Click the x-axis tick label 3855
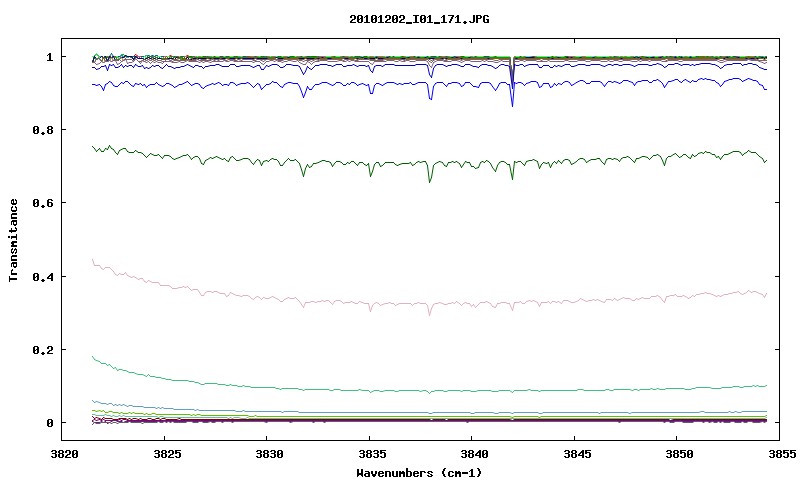Viewport: 800px width, 480px height. tap(782, 454)
